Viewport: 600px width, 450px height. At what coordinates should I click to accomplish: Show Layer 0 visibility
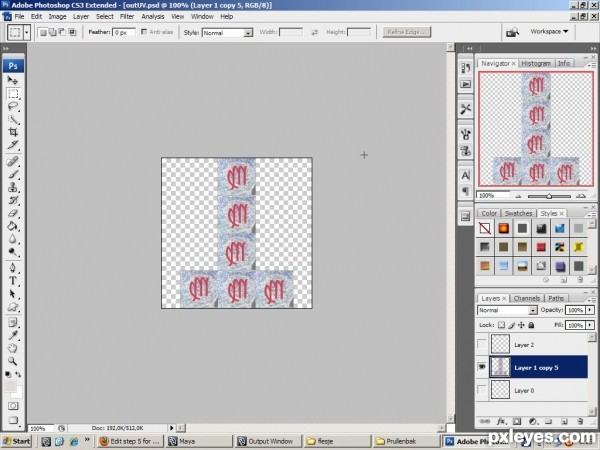click(x=482, y=390)
